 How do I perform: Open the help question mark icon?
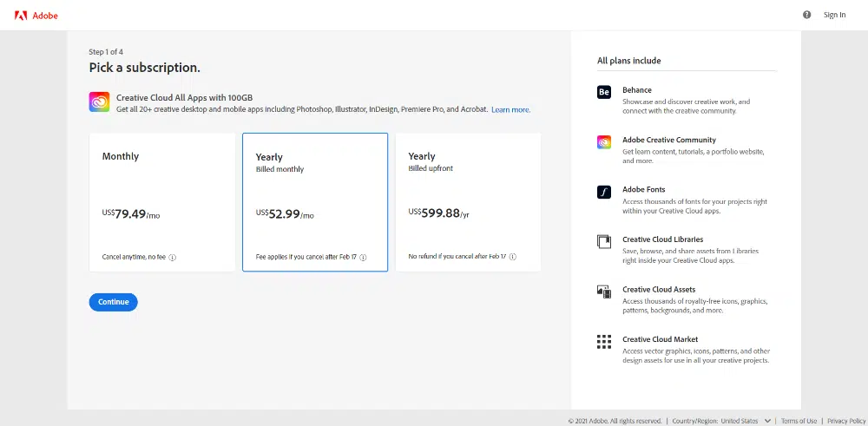[x=807, y=15]
